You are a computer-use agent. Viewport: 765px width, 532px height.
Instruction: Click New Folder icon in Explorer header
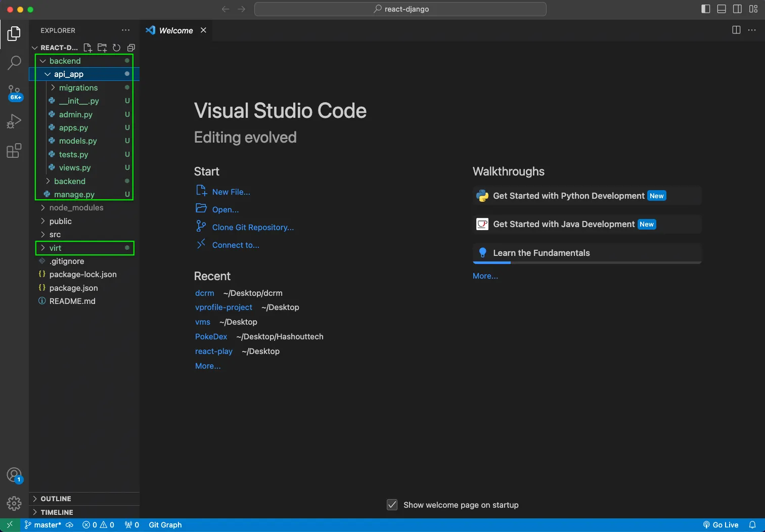[x=102, y=48]
